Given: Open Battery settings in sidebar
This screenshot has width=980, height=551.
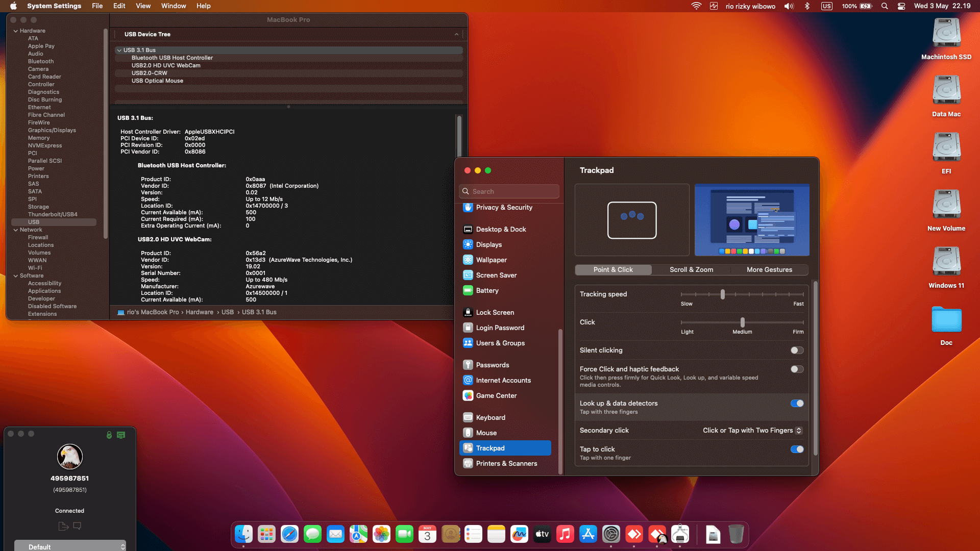Looking at the screenshot, I should 487,291.
